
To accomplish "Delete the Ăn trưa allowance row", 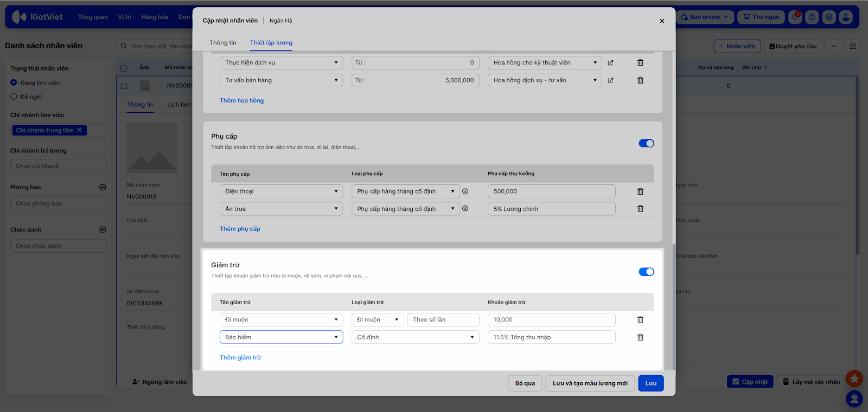I will point(640,209).
